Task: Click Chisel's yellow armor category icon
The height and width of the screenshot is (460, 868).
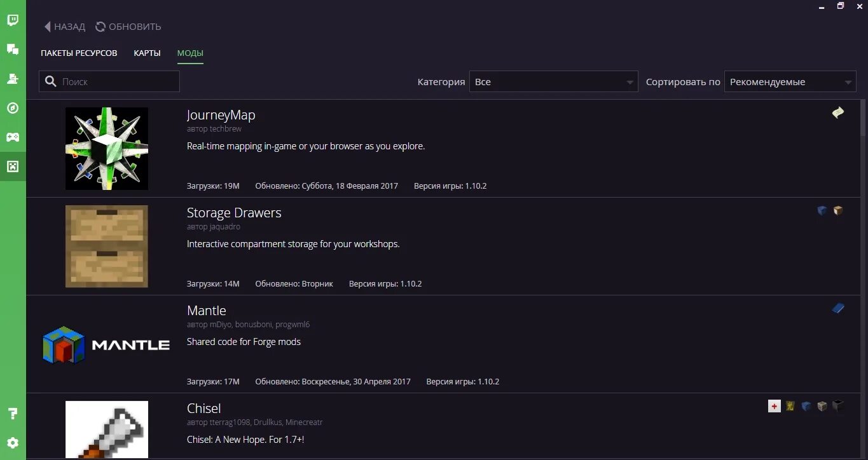Action: 790,406
